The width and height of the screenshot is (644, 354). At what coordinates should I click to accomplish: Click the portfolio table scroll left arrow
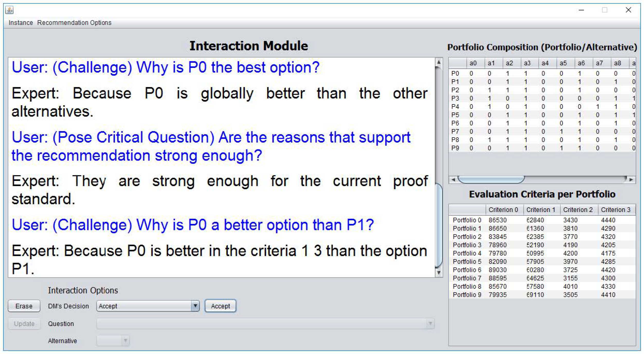coord(453,180)
